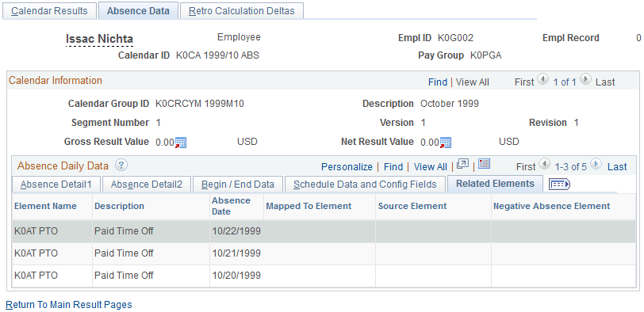Open Schedule Data and Config Fields tab
Screen dimensions: 644x312
point(365,185)
